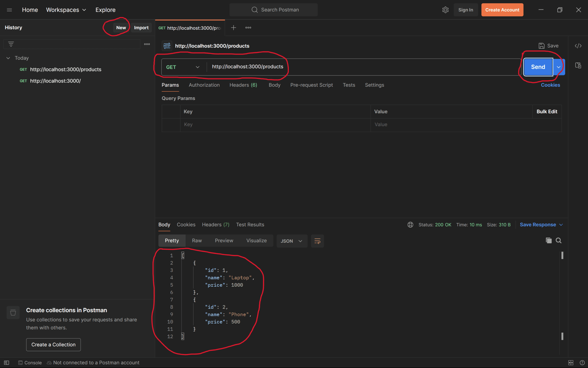Toggle word wrap in response viewer
Viewport: 588px width, 368px height.
pos(317,241)
